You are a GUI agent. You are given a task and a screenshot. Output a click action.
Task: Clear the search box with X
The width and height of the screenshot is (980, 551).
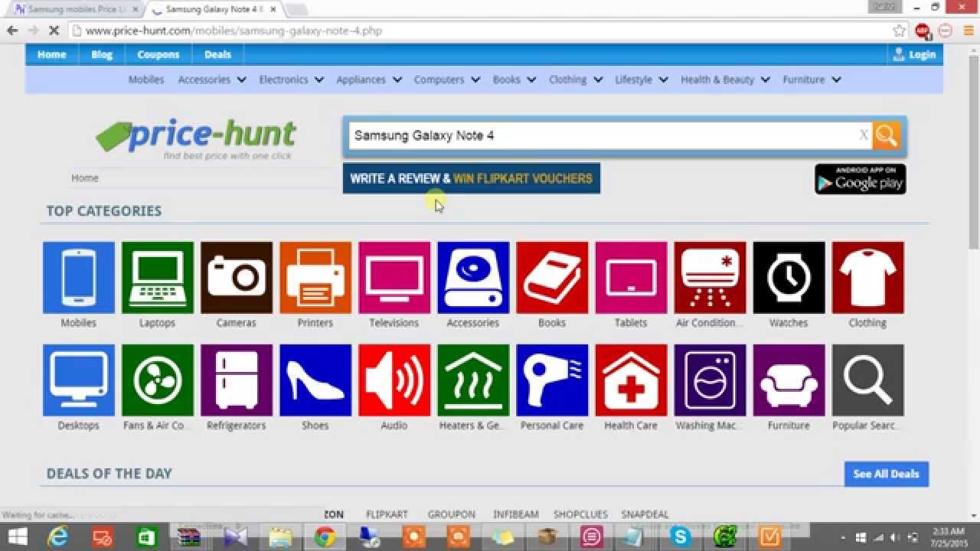864,135
